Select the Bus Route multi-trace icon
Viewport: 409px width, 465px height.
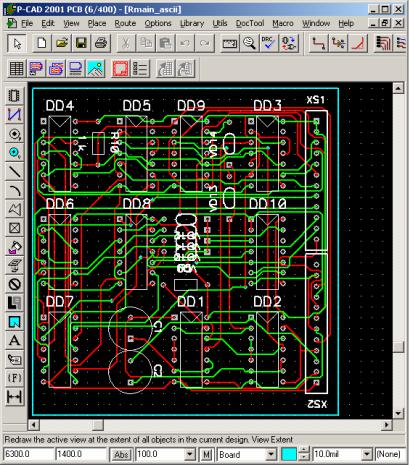click(x=383, y=43)
